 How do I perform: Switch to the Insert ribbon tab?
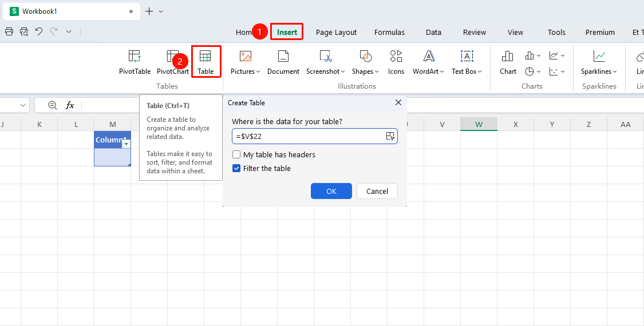[287, 32]
